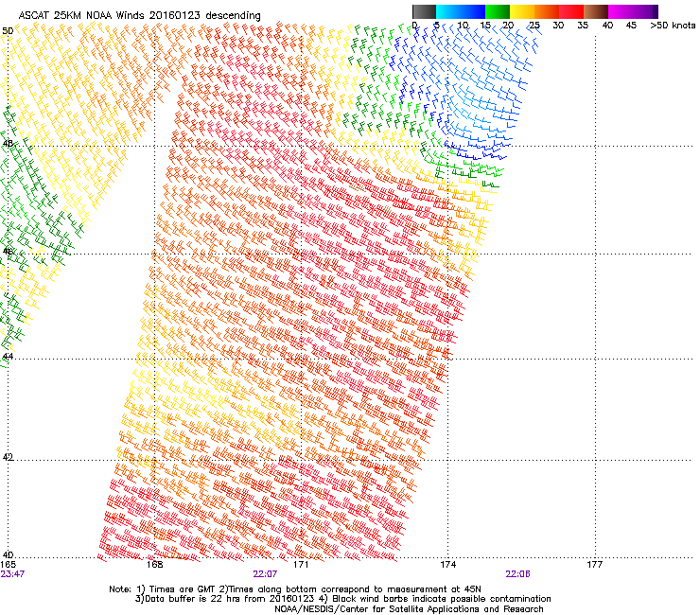Image resolution: width=700 pixels, height=615 pixels.
Task: Click the note line 'Times are GMT'
Action: pyautogui.click(x=184, y=589)
